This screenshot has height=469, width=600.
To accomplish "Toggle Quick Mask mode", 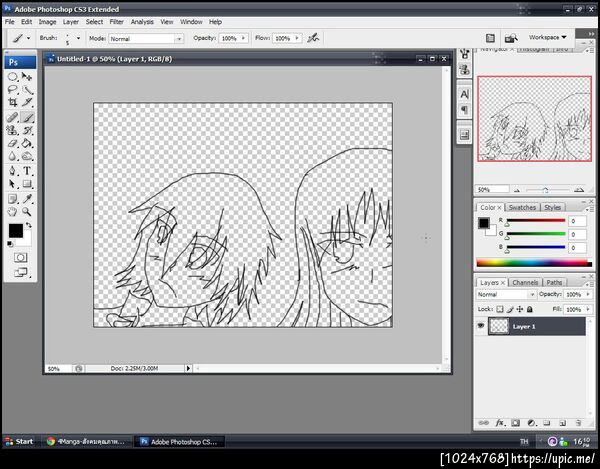I will pos(21,257).
